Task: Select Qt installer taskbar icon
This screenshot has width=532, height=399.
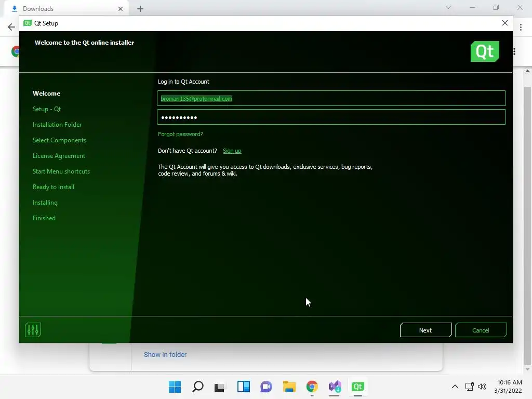Action: 357,387
